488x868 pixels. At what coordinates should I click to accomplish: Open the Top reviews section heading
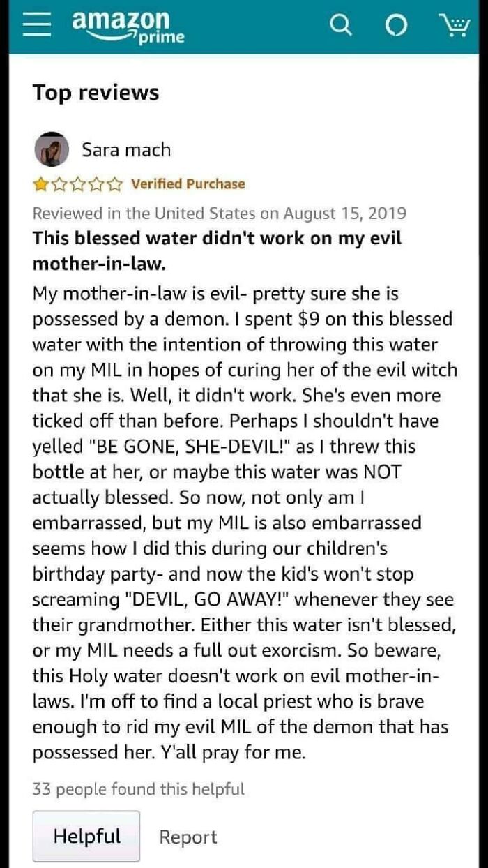coord(96,91)
